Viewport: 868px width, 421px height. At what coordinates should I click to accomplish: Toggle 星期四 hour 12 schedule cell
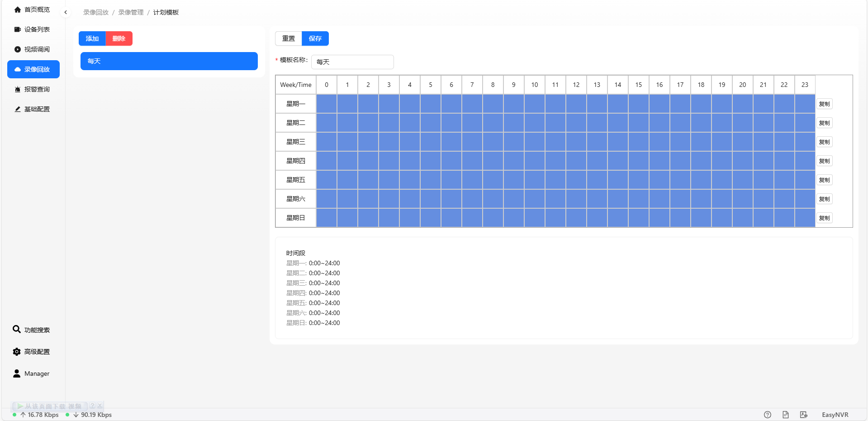click(576, 161)
